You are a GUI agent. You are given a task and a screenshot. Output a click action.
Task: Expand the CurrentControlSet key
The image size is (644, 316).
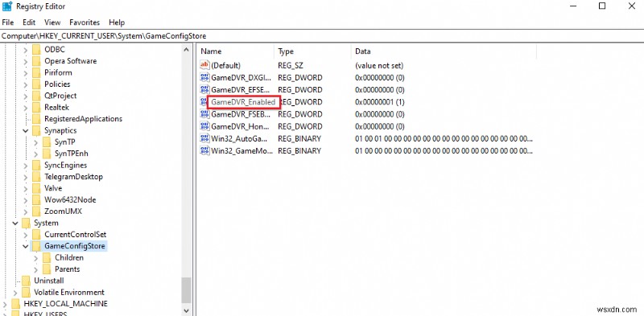26,235
